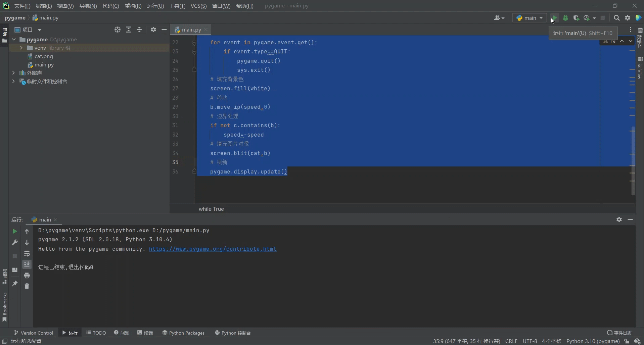Open IDE settings gear in top toolbar
Image resolution: width=644 pixels, height=345 pixels.
628,18
